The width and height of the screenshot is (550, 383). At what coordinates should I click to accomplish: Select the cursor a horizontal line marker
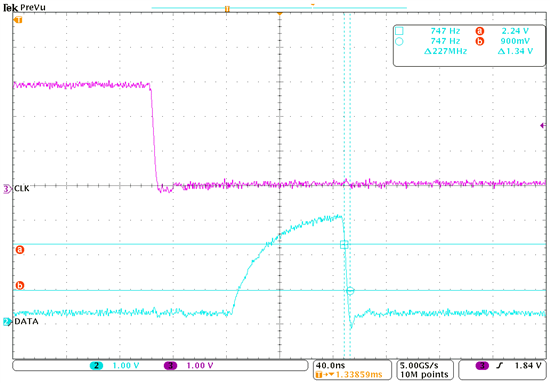click(20, 250)
